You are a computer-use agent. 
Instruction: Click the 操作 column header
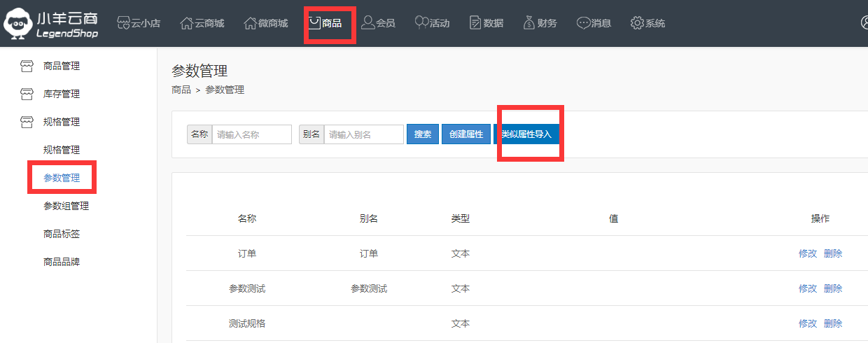820,218
